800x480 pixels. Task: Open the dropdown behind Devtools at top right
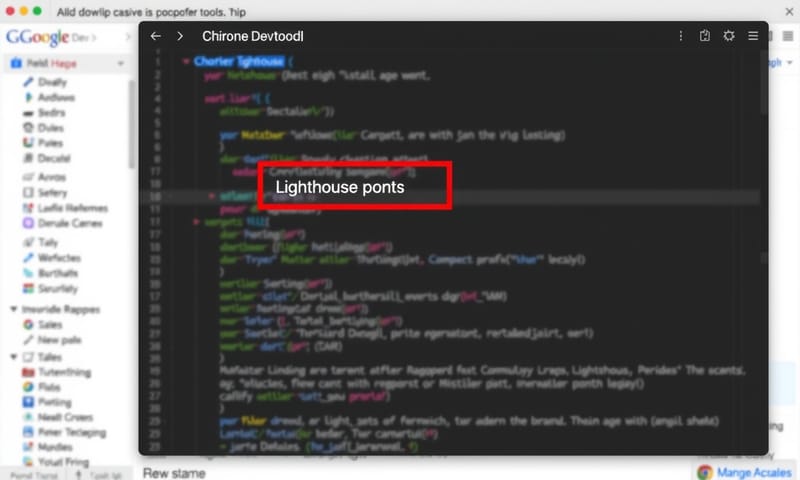pyautogui.click(x=790, y=62)
